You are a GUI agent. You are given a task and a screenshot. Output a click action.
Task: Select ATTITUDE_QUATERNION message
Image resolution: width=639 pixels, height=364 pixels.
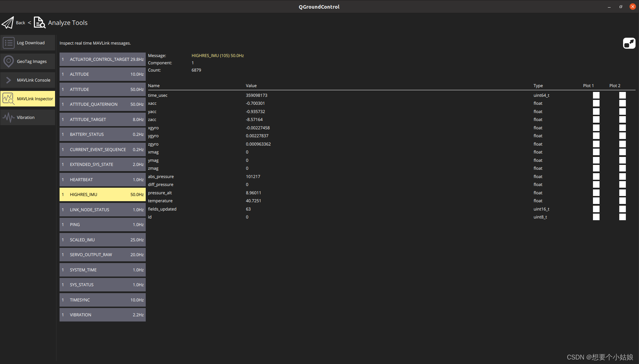(x=102, y=104)
